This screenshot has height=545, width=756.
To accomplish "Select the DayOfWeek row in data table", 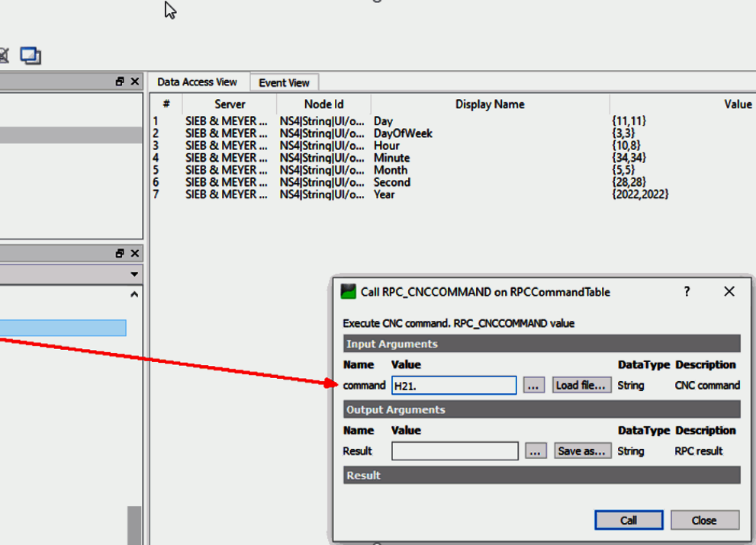I will tap(403, 133).
